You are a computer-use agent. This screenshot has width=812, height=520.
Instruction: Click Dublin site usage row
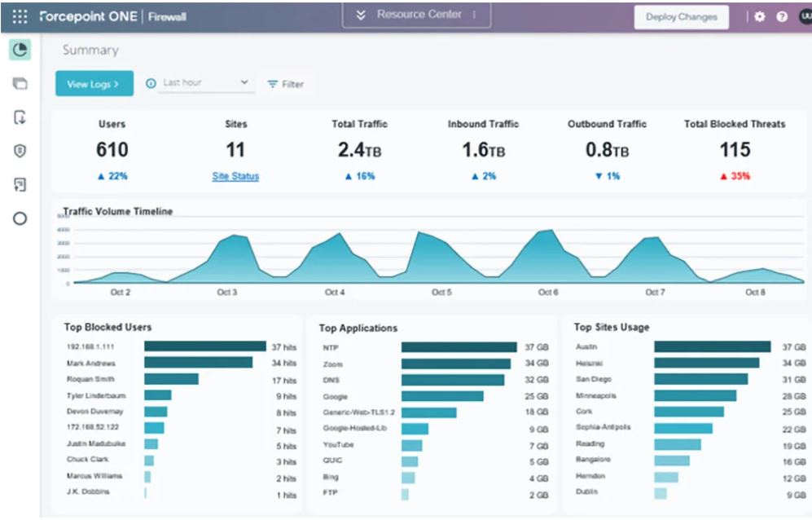coord(691,492)
